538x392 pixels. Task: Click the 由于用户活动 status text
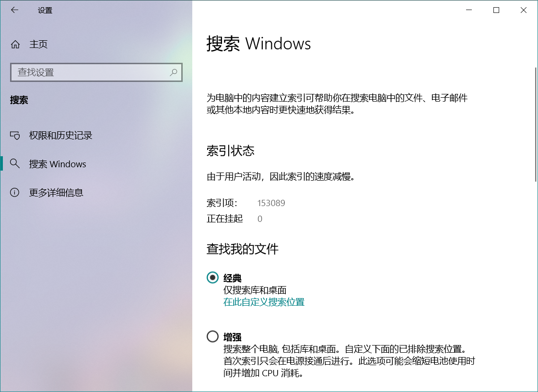point(281,177)
